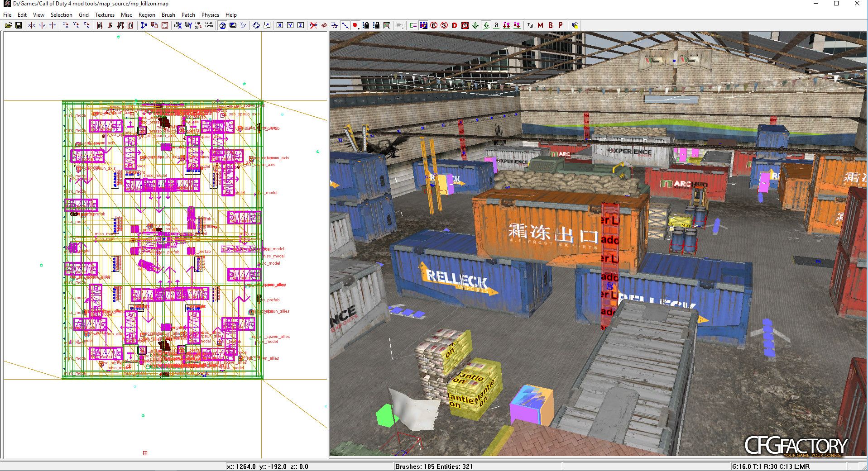868x471 pixels.
Task: Rotate selection around Y axis
Action: click(x=76, y=25)
